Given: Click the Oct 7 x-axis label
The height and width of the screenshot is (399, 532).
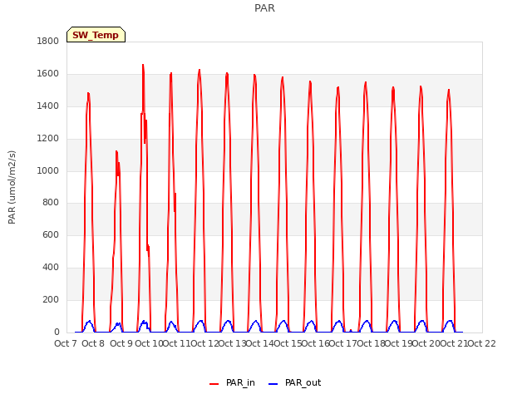Looking at the screenshot, I should click(x=66, y=343).
